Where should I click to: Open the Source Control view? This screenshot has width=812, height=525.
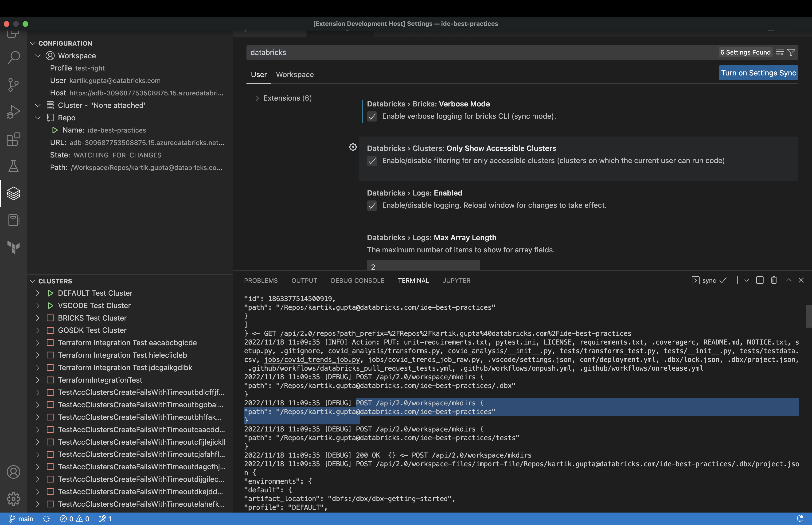(x=13, y=85)
